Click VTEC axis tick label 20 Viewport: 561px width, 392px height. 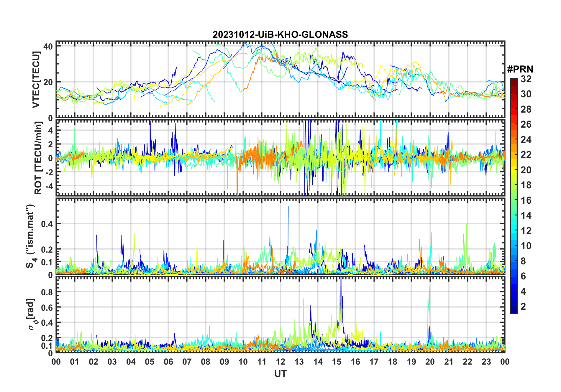click(48, 82)
